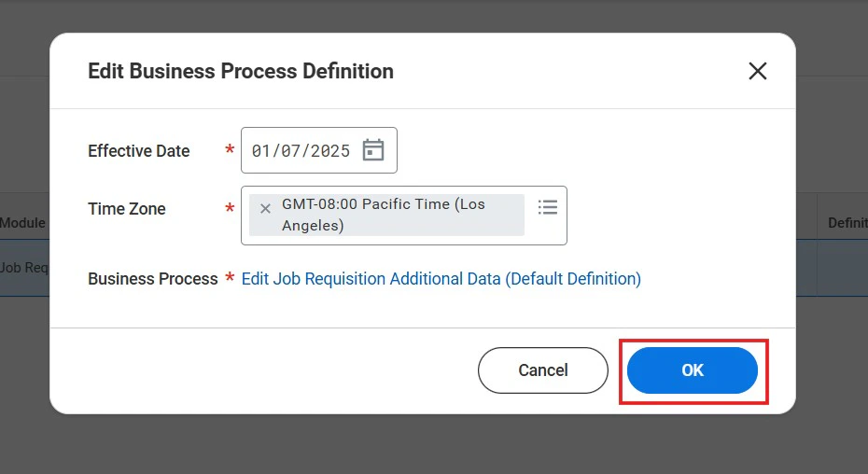Confirm with the OK button
The image size is (868, 474).
point(692,370)
